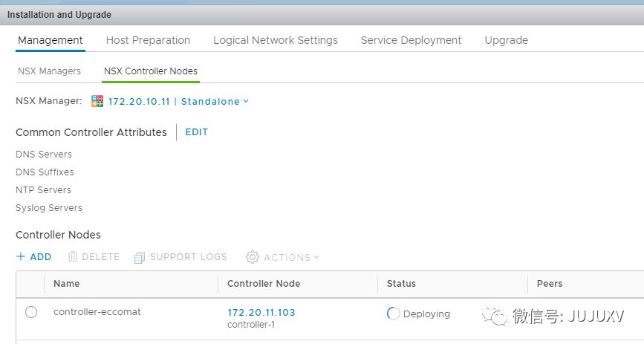Click the Actions gear icon
This screenshot has height=344, width=644.
pyautogui.click(x=253, y=257)
